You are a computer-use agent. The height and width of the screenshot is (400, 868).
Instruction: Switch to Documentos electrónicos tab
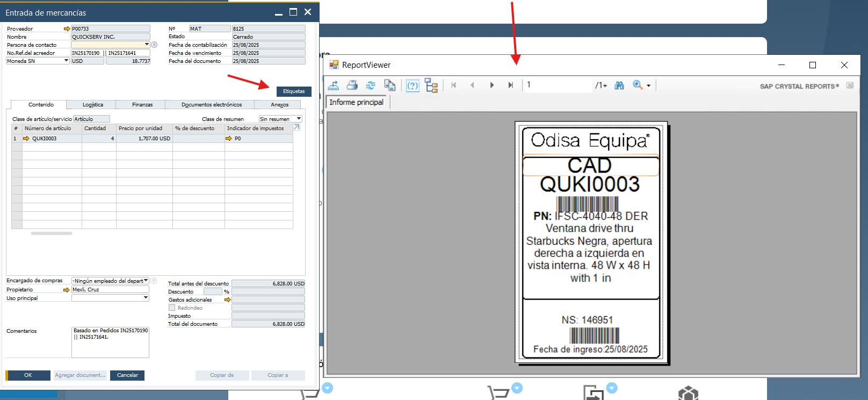tap(212, 105)
